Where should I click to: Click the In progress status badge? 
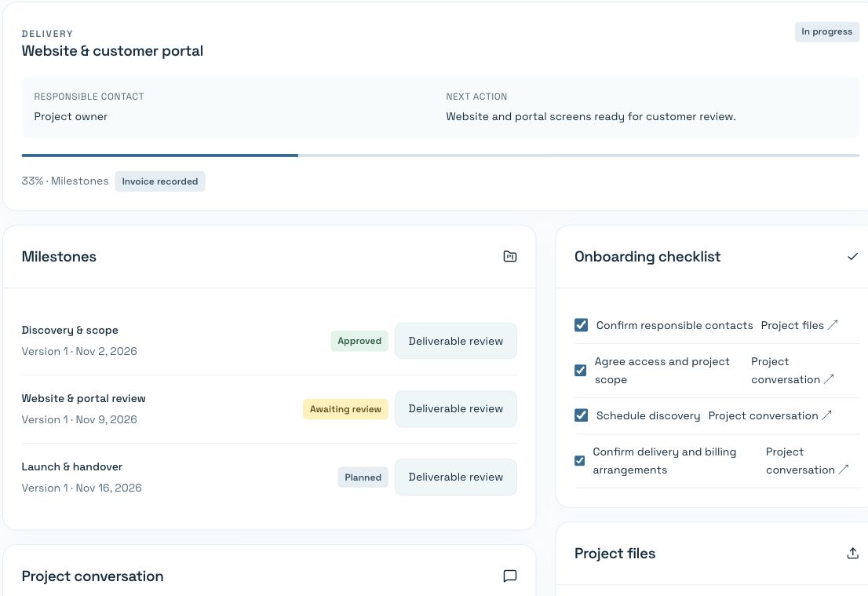point(826,31)
